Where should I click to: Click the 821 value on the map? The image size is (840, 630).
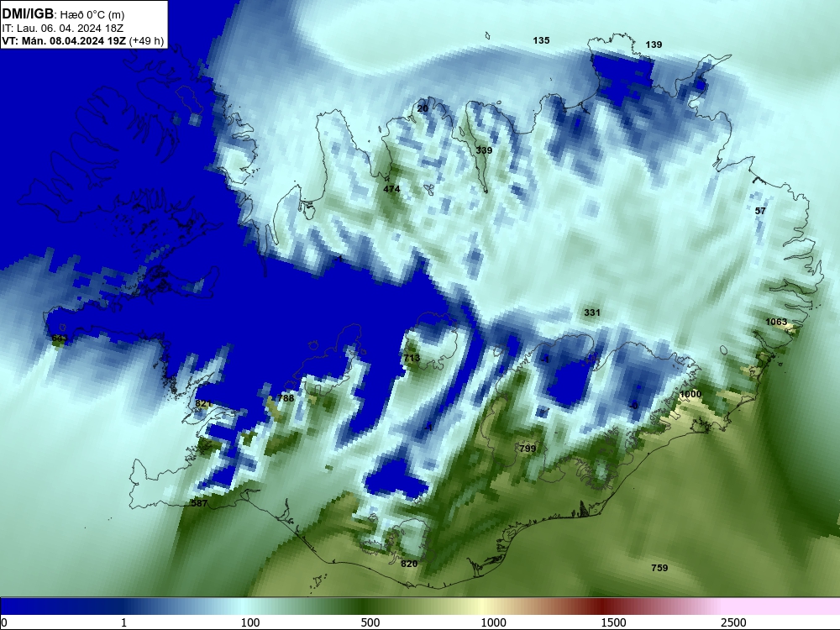tap(203, 403)
